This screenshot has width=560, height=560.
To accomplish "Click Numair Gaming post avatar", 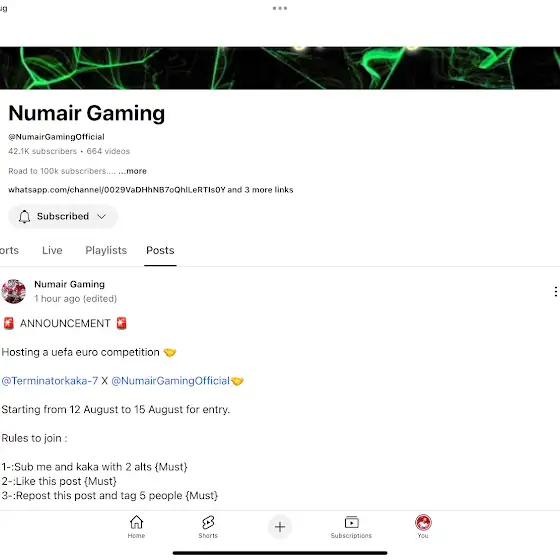I will point(14,291).
